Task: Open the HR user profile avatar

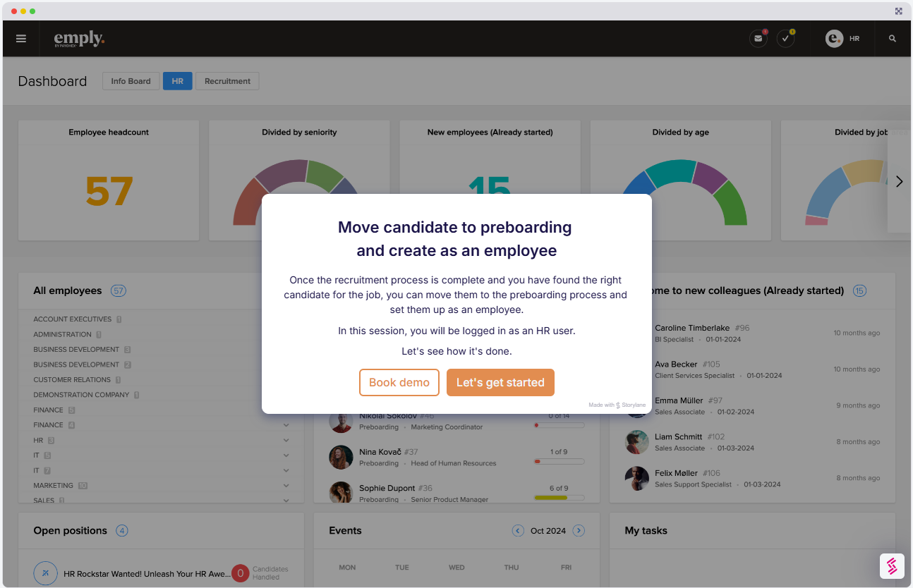Action: pos(834,39)
